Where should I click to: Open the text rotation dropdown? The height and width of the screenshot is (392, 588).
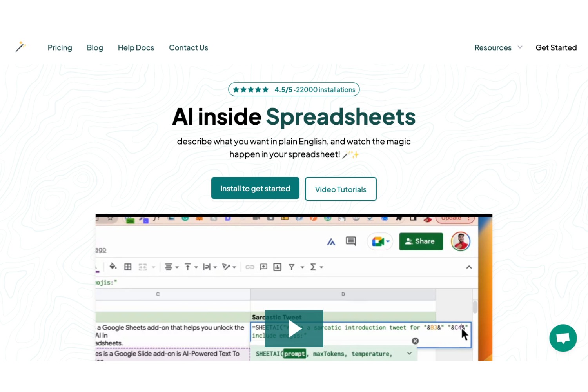tap(229, 267)
